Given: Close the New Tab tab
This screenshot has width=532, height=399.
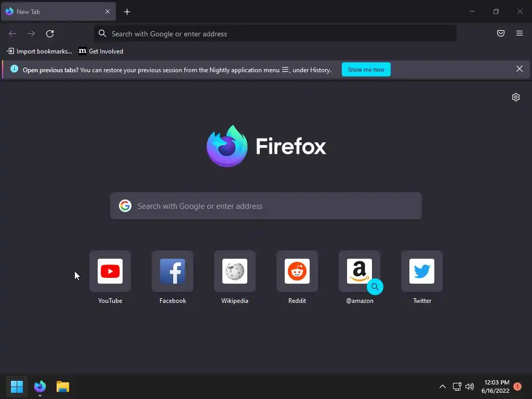Looking at the screenshot, I should pyautogui.click(x=108, y=11).
